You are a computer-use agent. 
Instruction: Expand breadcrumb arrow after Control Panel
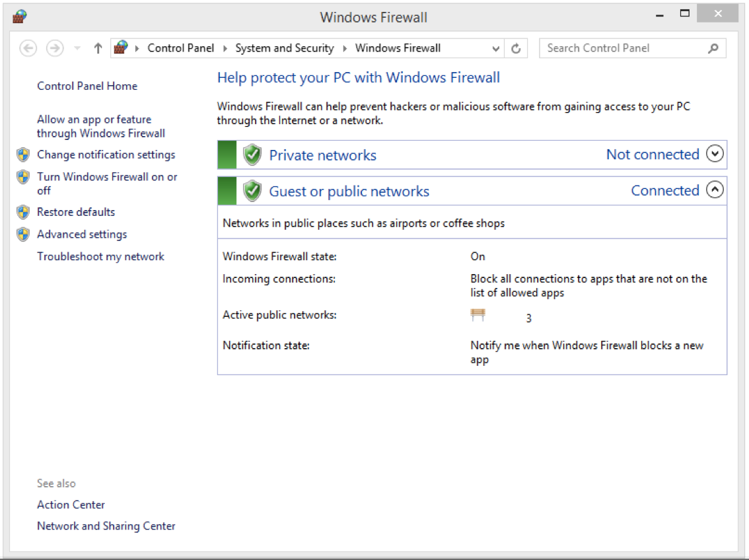tap(225, 48)
